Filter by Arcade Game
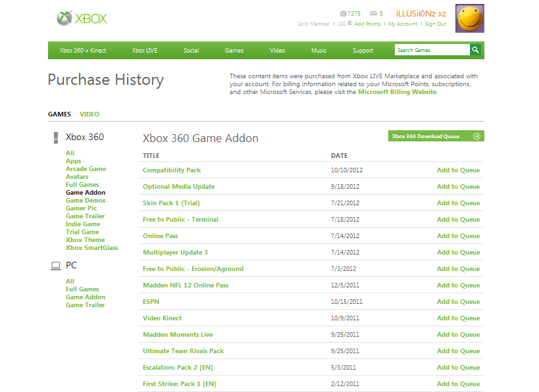The height and width of the screenshot is (392, 539). [x=86, y=168]
